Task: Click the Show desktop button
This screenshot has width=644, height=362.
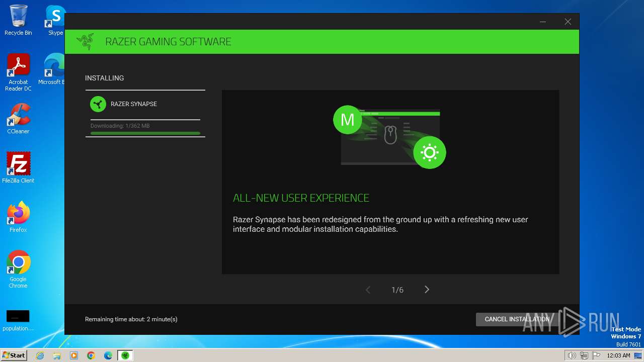Action: click(x=638, y=355)
